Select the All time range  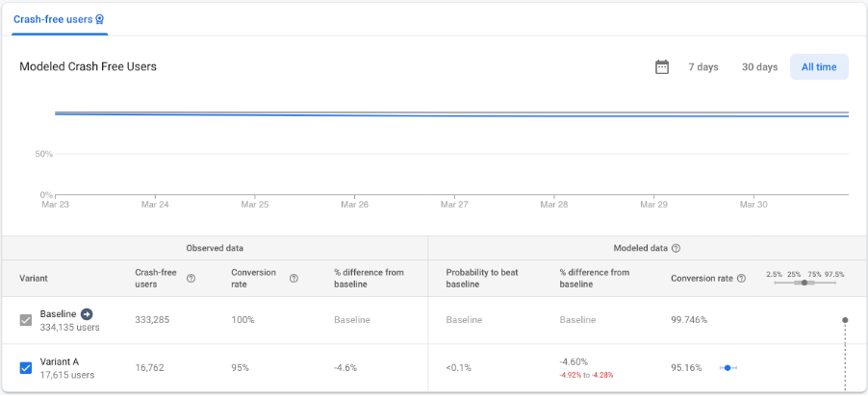pyautogui.click(x=819, y=67)
